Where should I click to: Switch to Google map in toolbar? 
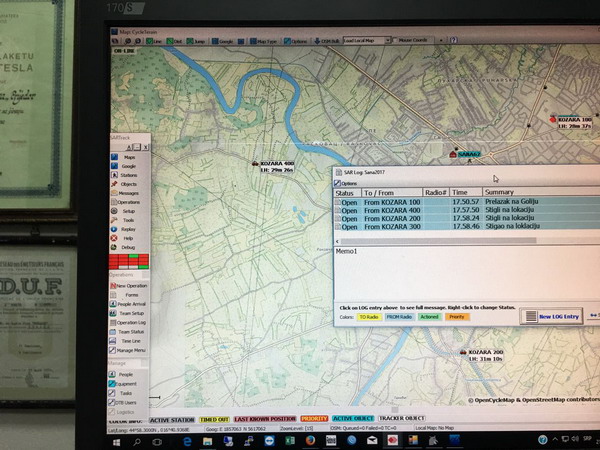click(222, 41)
